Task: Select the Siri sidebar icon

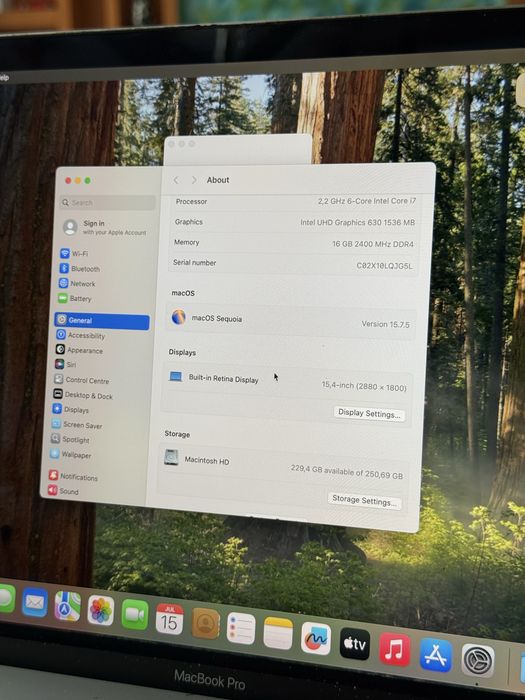Action: click(59, 364)
